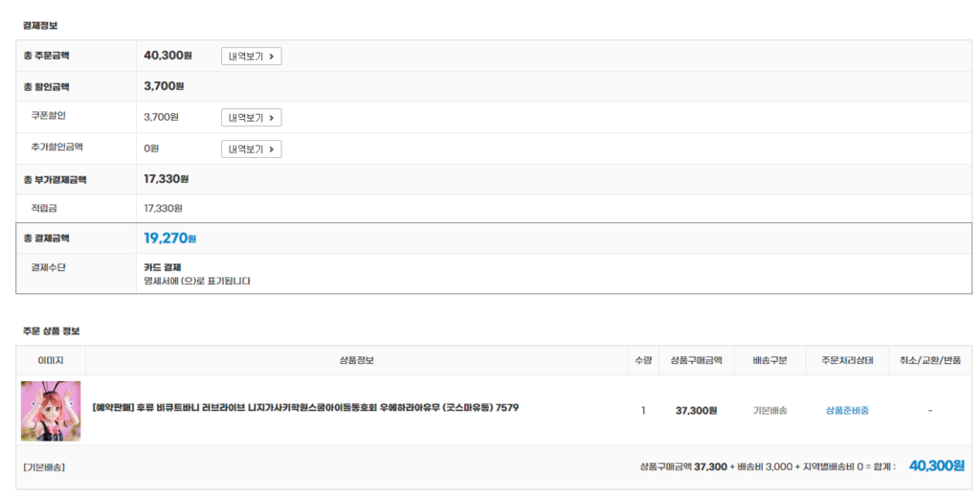
Task: Click the 이미지 column header
Action: pyautogui.click(x=51, y=360)
